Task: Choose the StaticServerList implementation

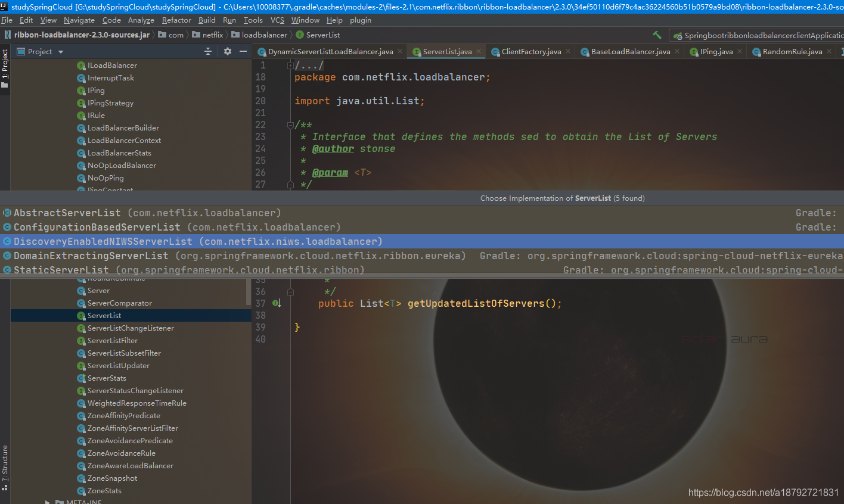Action: [422, 270]
